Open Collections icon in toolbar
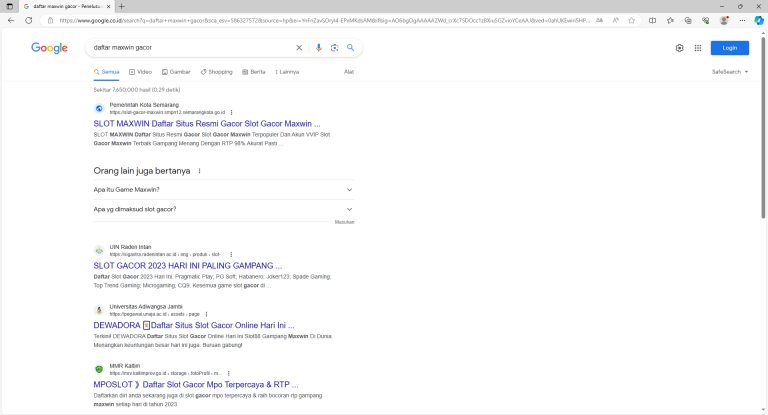The image size is (768, 415). tap(688, 21)
